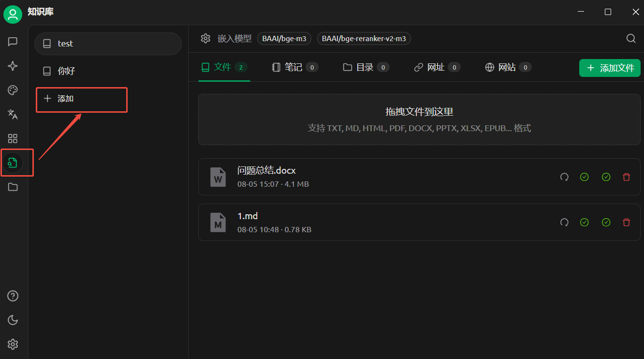Switch to the 网站 tab
Image resolution: width=644 pixels, height=359 pixels.
(508, 67)
